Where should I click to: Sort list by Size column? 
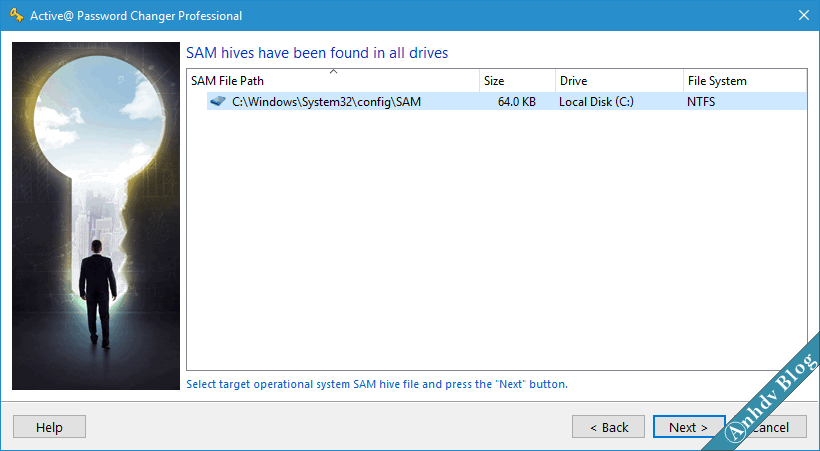pyautogui.click(x=517, y=81)
